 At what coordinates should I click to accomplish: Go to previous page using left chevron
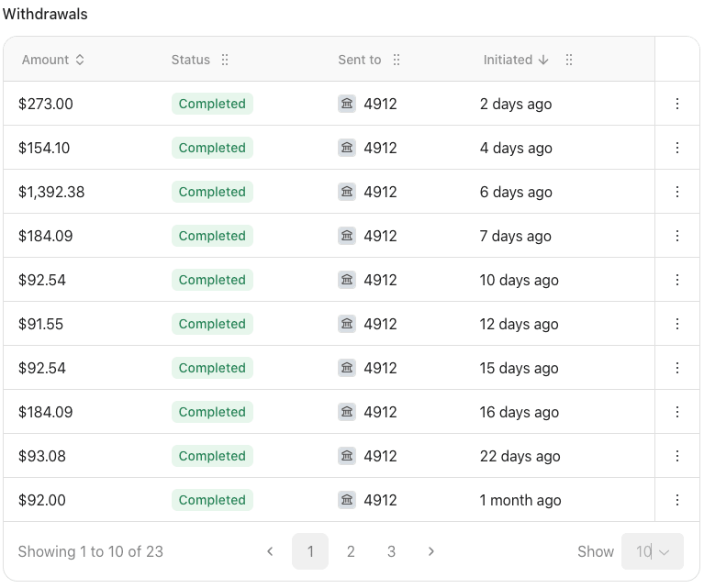point(270,551)
